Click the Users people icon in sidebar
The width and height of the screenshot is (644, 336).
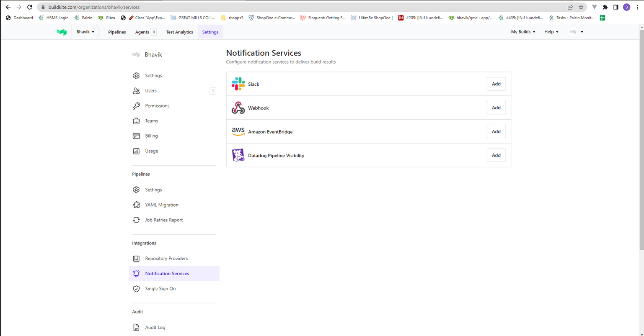[136, 91]
